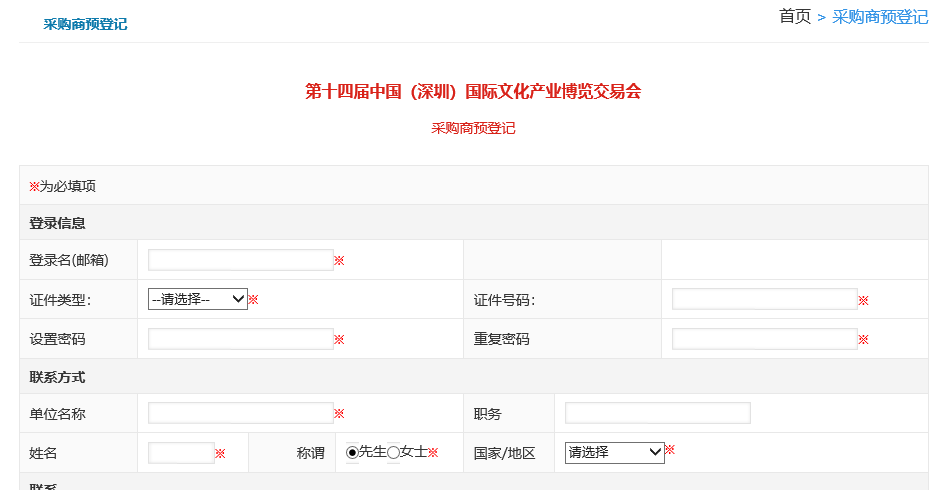Image resolution: width=951 pixels, height=490 pixels.
Task: Click the 称谓 field label
Action: (x=310, y=453)
